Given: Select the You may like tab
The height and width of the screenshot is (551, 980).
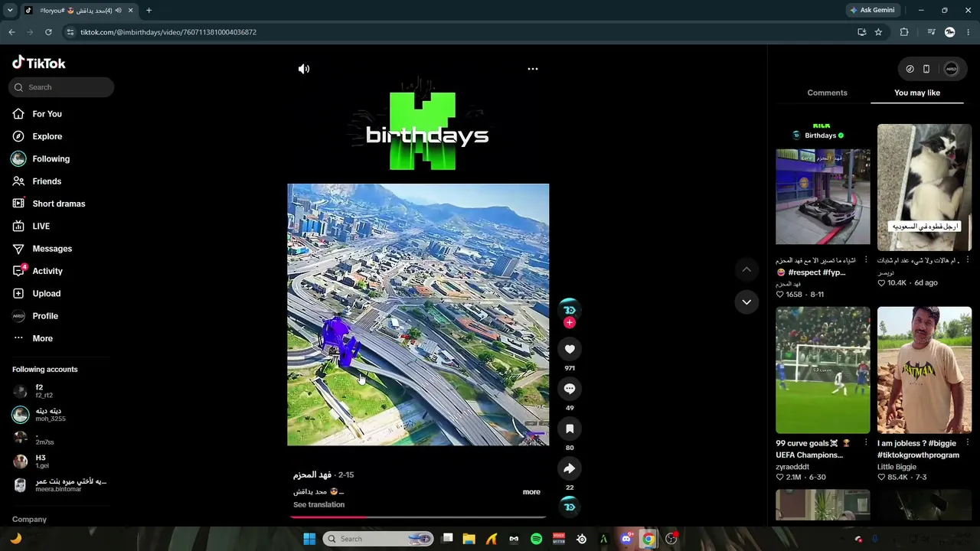Looking at the screenshot, I should coord(917,93).
